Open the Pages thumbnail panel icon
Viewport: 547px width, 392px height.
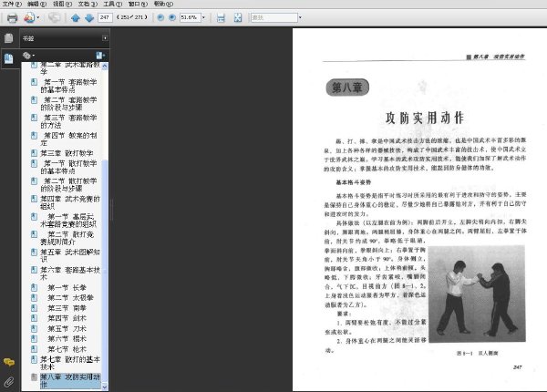(x=9, y=38)
